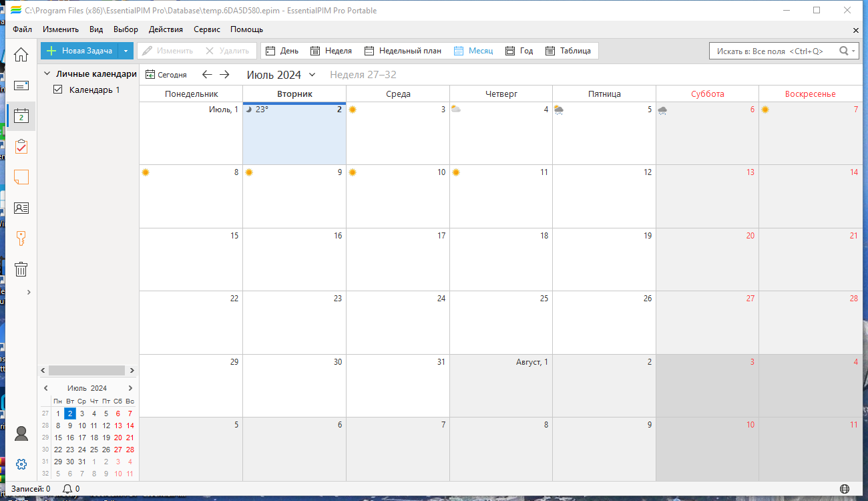Collapse the Личные календари tree
This screenshot has width=868, height=501.
click(47, 74)
